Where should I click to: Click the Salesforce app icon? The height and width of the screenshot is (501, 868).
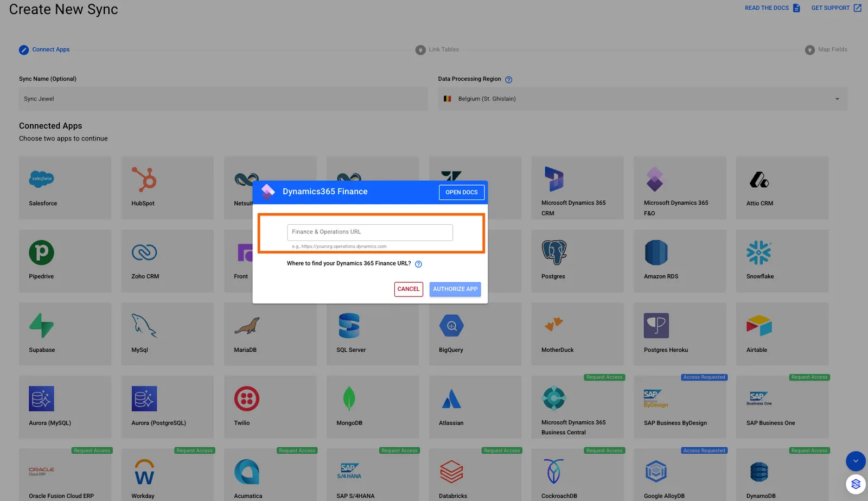tap(41, 179)
